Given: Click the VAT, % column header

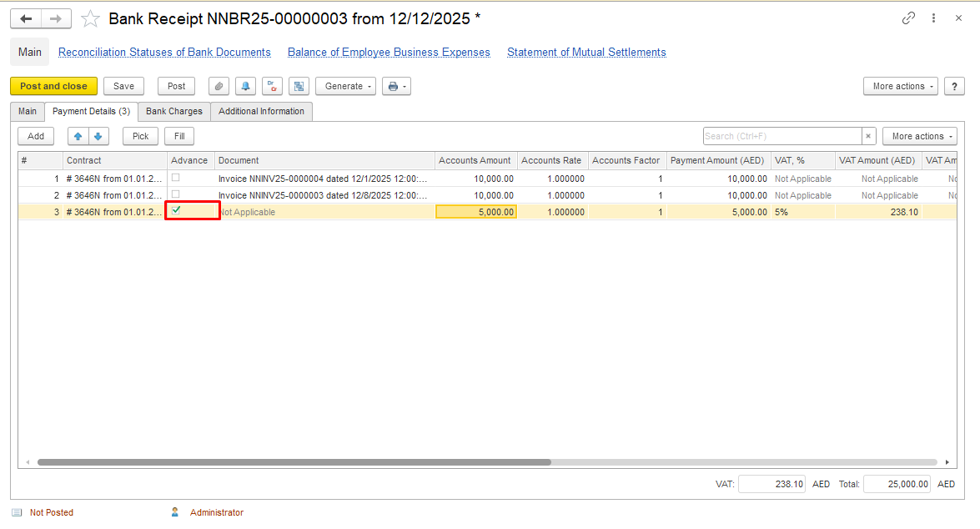Looking at the screenshot, I should point(803,161).
